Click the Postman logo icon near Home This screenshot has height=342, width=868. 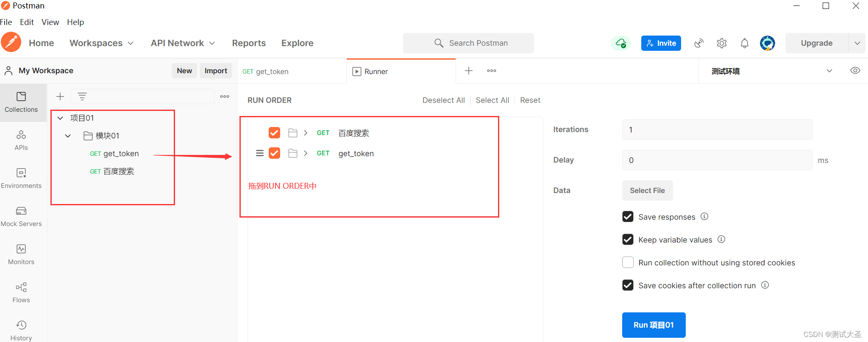pos(11,42)
